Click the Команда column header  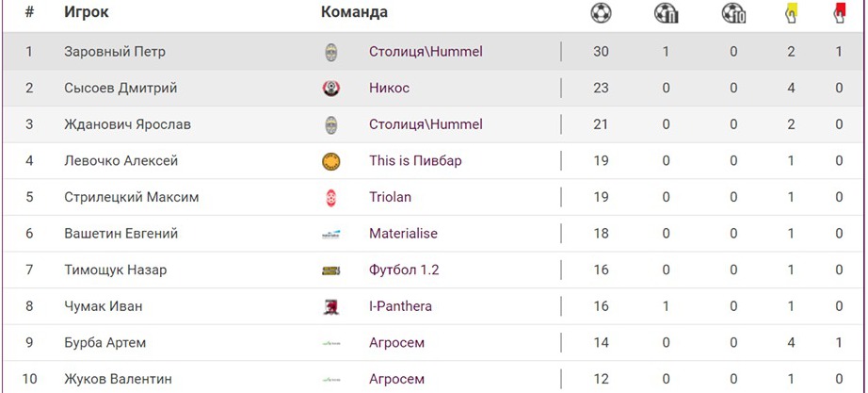[354, 13]
